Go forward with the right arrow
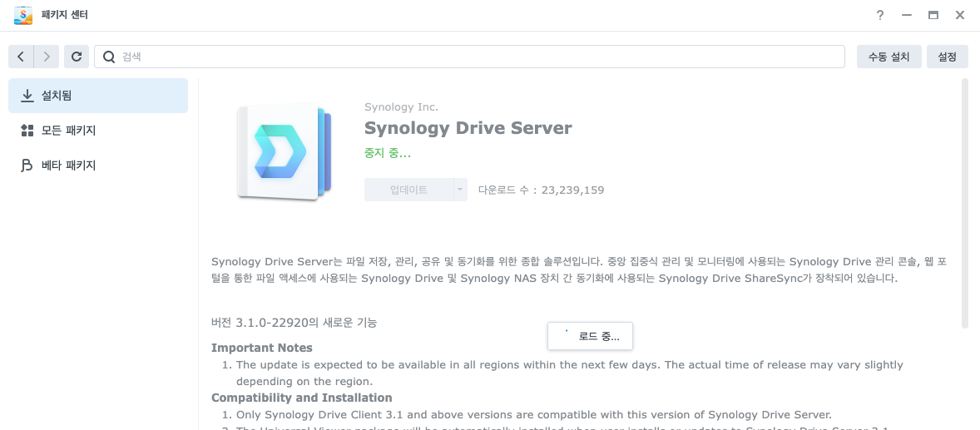980x430 pixels. pos(47,57)
